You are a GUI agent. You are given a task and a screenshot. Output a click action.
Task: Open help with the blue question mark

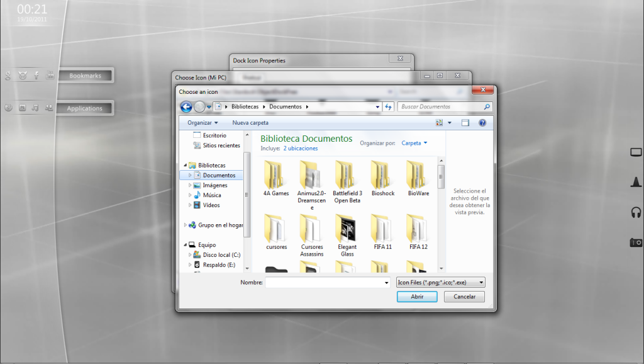pyautogui.click(x=482, y=123)
